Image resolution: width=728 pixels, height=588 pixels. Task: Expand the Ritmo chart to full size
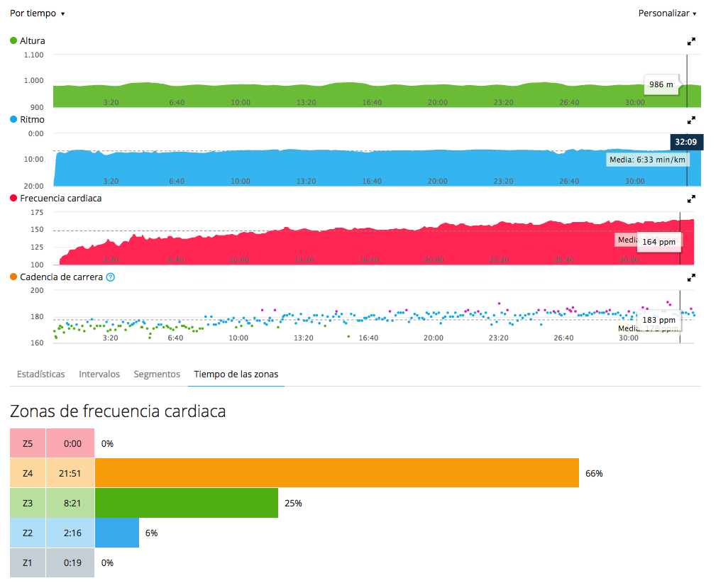click(x=691, y=120)
